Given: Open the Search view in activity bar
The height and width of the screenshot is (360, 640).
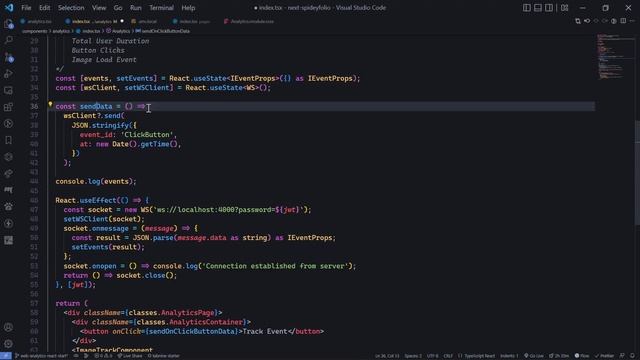Looking at the screenshot, I should (9, 40).
